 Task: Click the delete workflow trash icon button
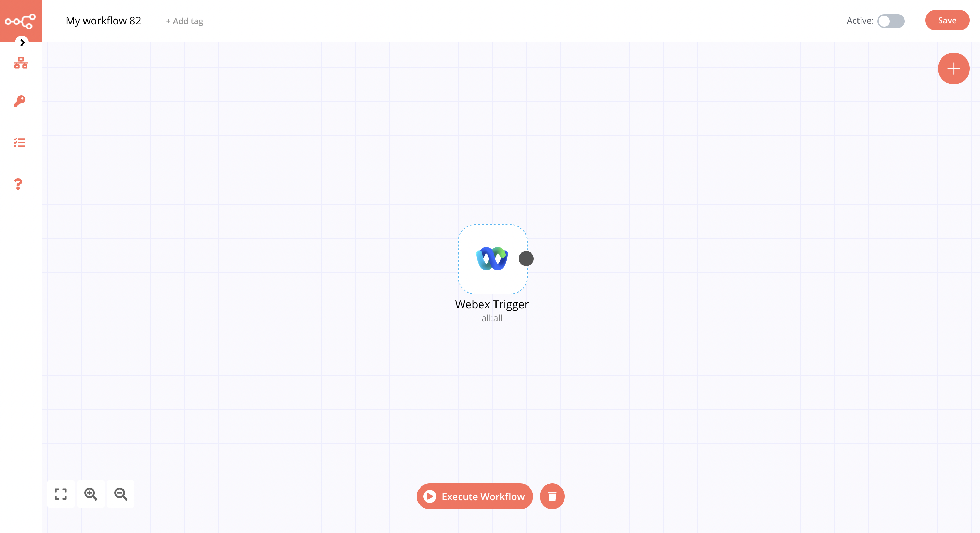tap(553, 496)
